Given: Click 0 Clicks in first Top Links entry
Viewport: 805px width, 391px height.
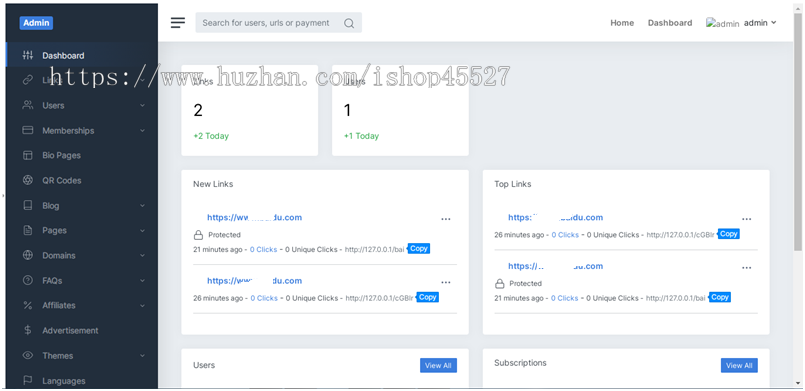Looking at the screenshot, I should point(565,234).
